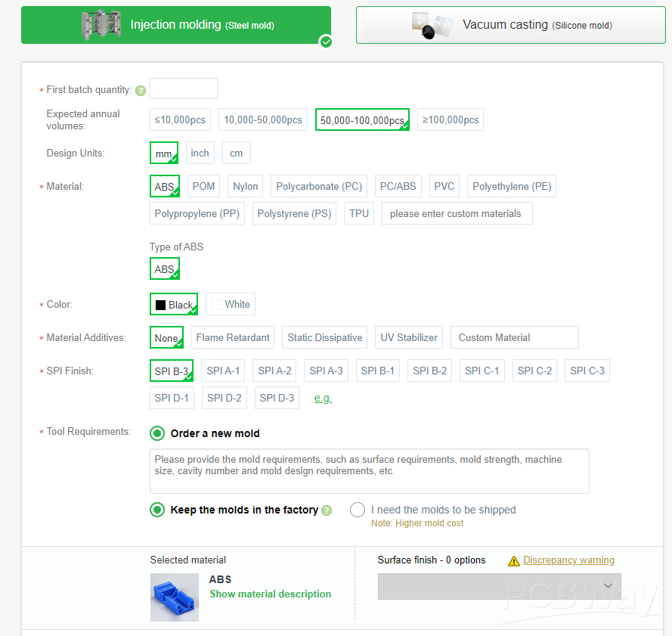Click the silicone mold image in Vacuum casting tab
The height and width of the screenshot is (636, 672).
(x=432, y=25)
